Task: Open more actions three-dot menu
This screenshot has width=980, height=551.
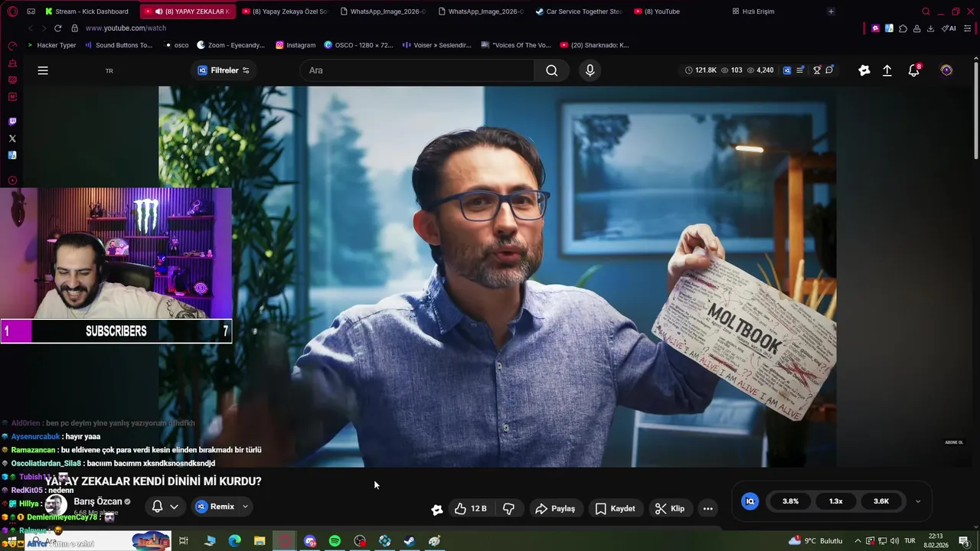Action: (x=708, y=509)
